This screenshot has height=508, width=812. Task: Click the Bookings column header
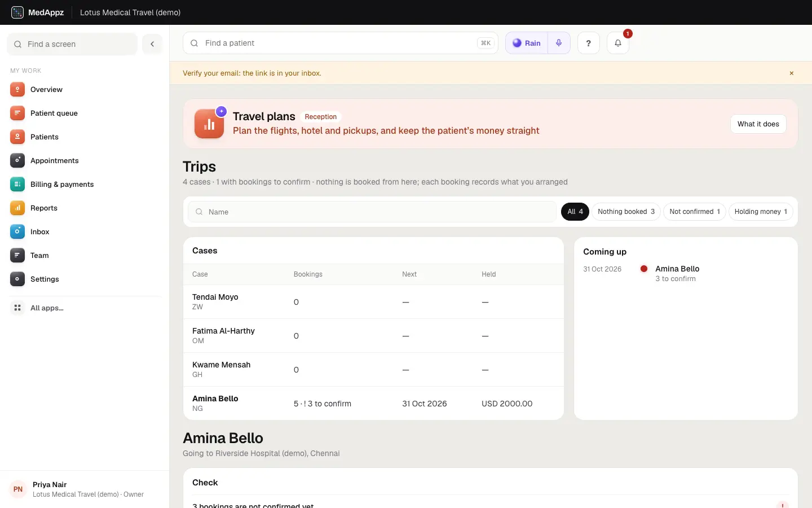point(308,274)
